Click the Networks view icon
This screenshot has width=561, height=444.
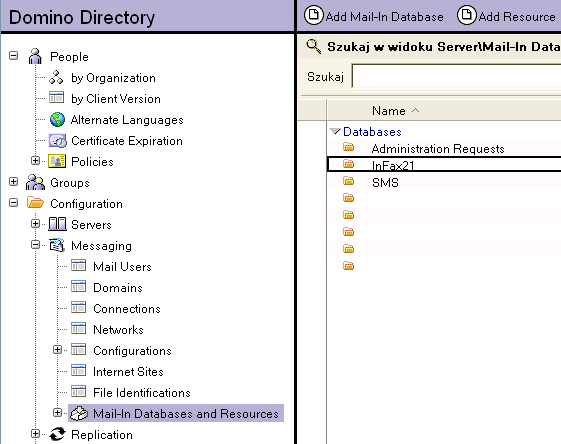[78, 328]
